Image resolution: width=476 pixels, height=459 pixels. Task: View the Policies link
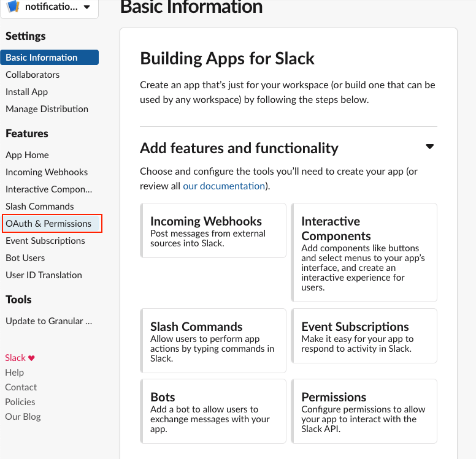pyautogui.click(x=20, y=402)
